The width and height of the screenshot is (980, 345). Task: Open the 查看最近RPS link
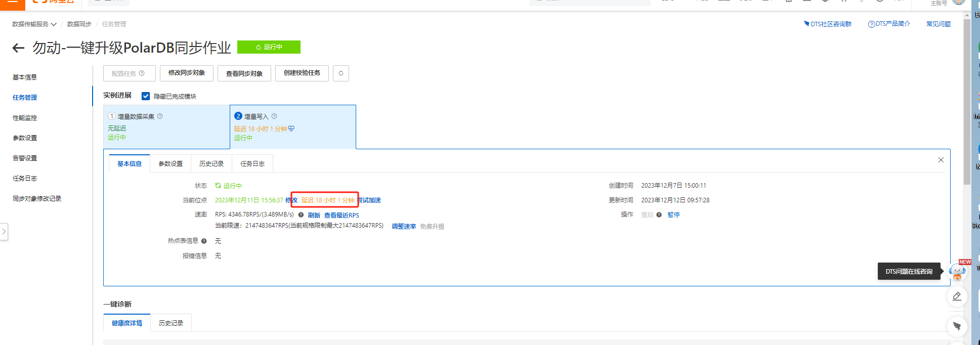pos(342,215)
